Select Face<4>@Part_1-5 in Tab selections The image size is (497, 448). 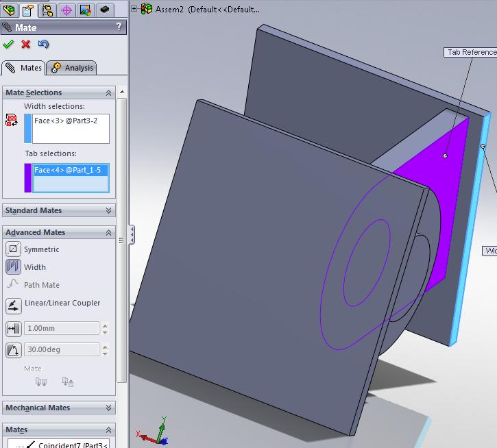click(71, 170)
